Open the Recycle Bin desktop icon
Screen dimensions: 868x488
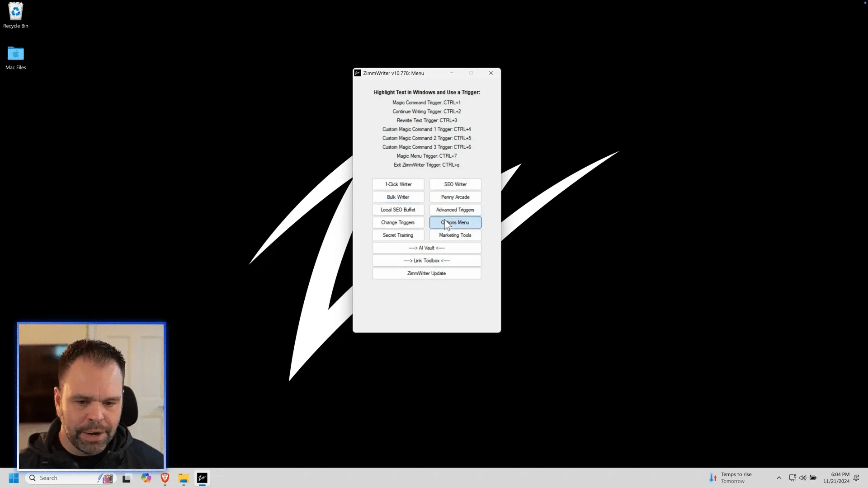pyautogui.click(x=16, y=15)
